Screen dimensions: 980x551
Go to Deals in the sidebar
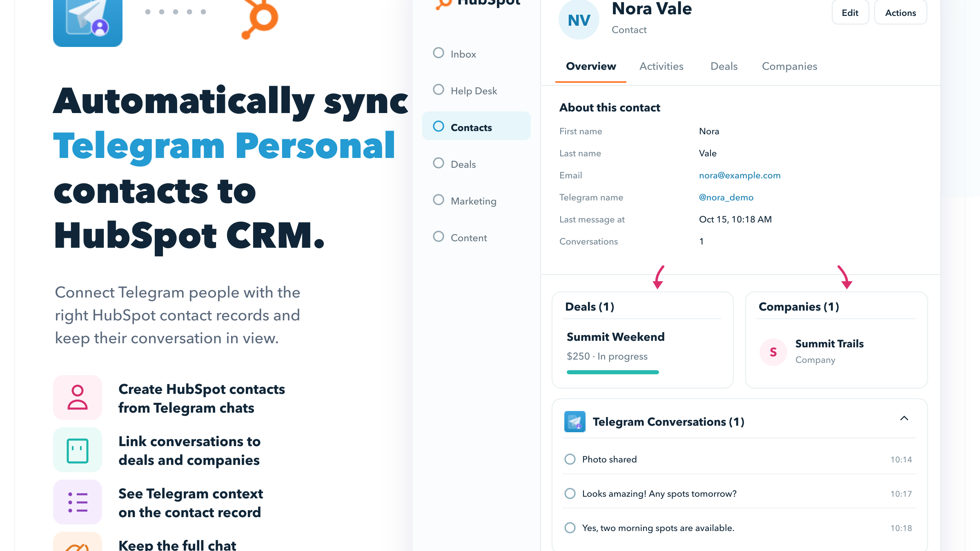tap(476, 164)
